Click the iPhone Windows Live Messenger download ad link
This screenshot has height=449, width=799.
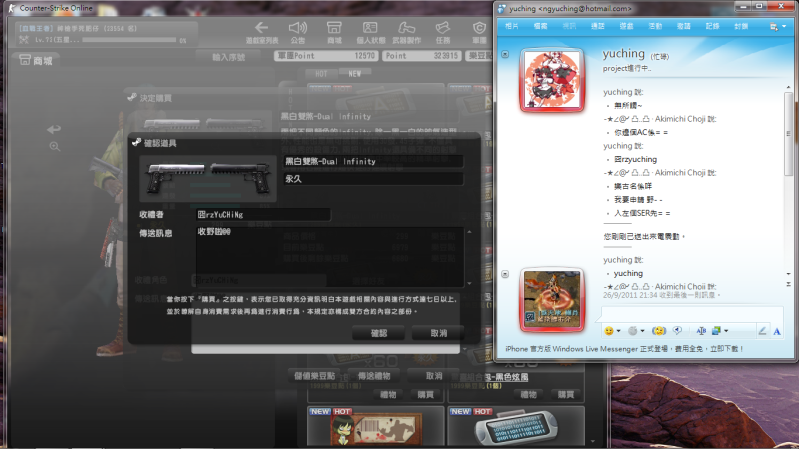pyautogui.click(x=624, y=349)
